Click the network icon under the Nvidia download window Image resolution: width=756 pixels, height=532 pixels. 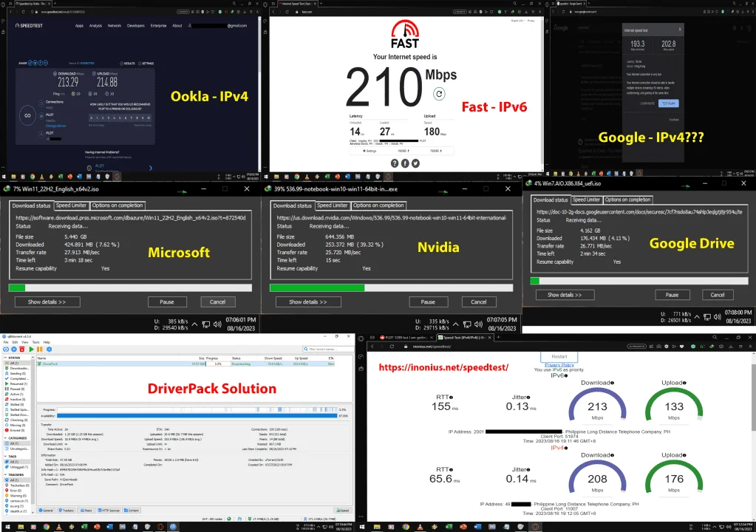click(x=467, y=324)
